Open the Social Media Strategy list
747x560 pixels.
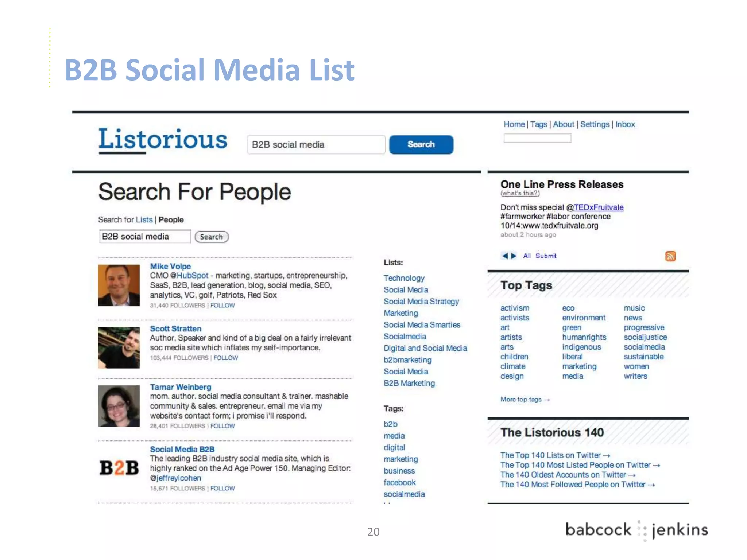421,302
